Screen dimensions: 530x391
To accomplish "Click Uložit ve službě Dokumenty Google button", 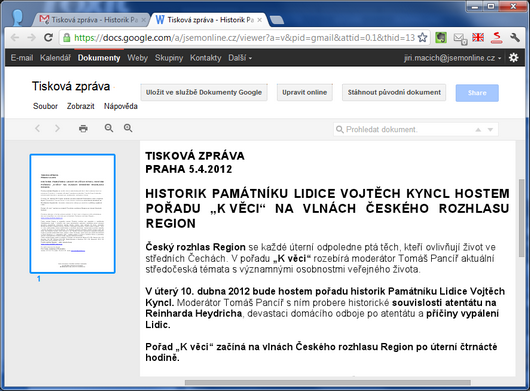I will coord(204,92).
